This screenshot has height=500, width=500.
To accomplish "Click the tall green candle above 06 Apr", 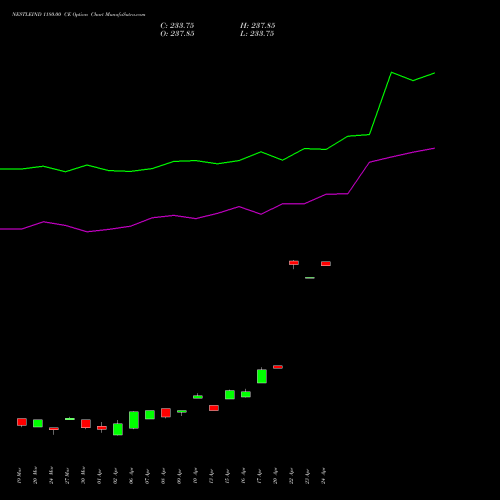I will [x=134, y=420].
